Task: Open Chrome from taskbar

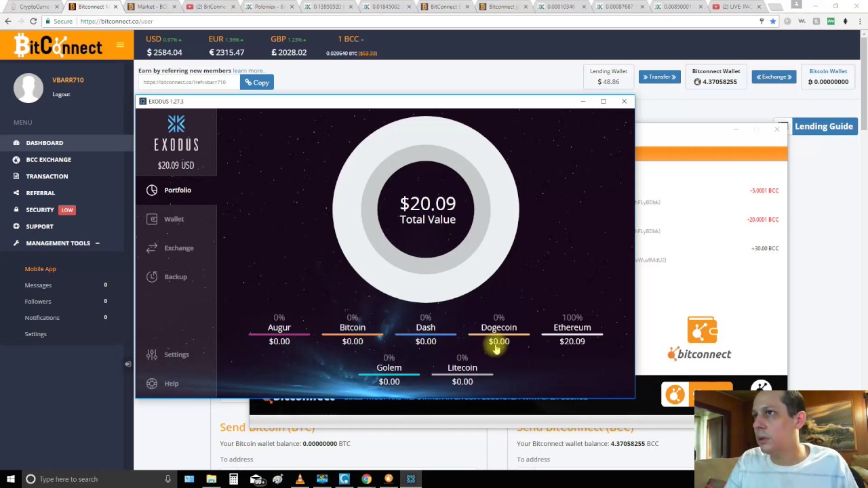Action: tap(366, 479)
